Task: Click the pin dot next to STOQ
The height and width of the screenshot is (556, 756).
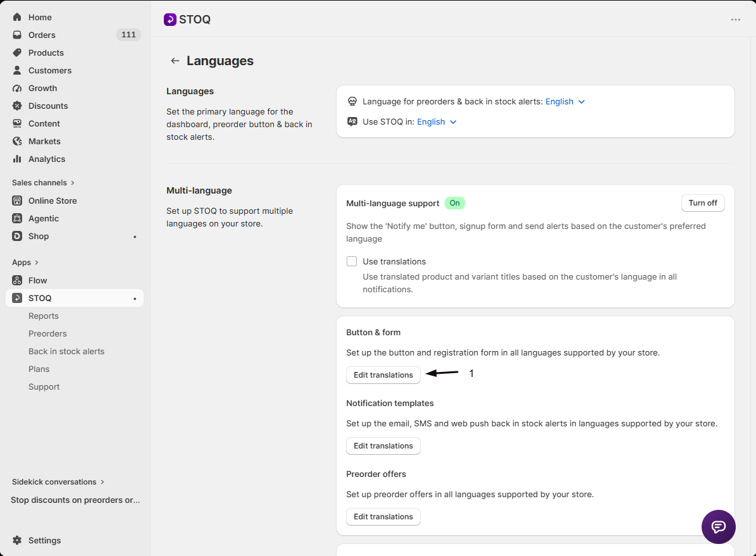Action: coord(135,299)
